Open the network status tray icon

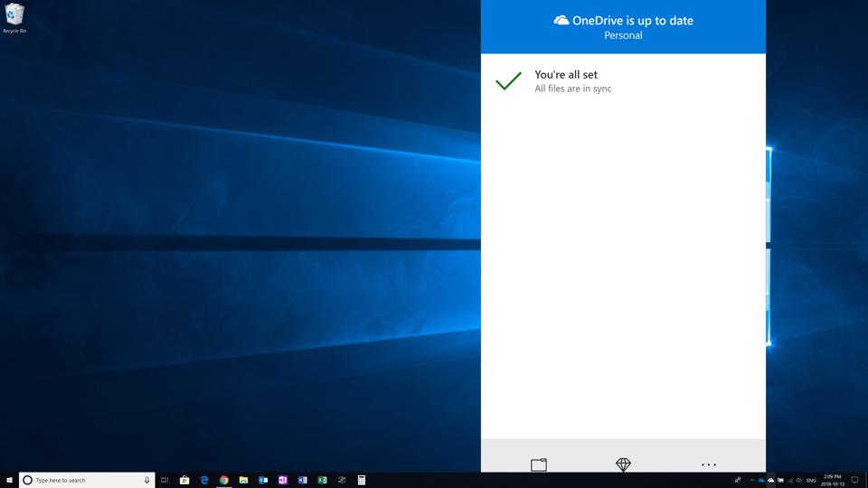click(x=790, y=480)
